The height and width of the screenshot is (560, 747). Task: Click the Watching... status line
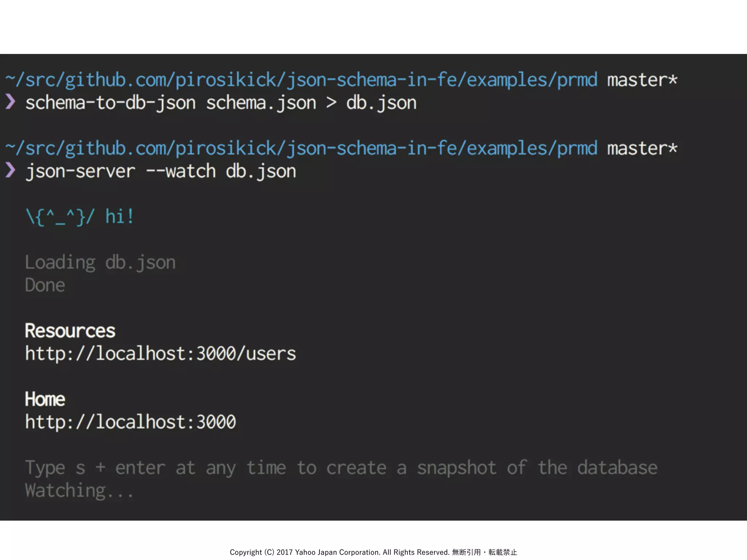(x=79, y=490)
